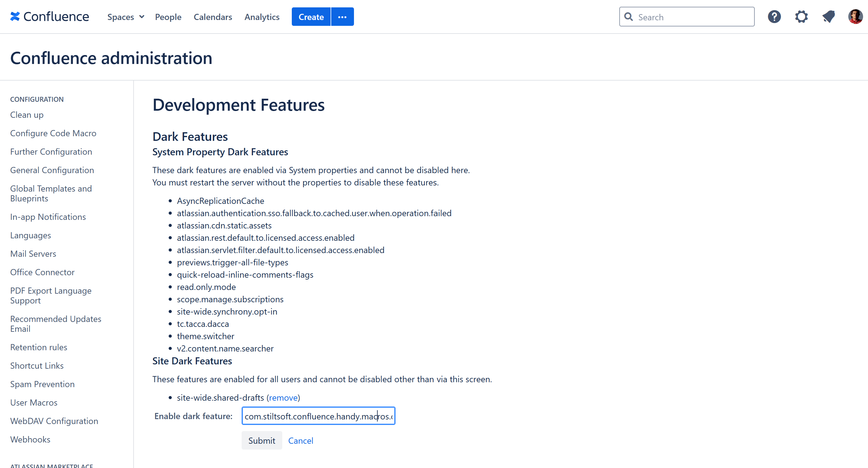Image resolution: width=868 pixels, height=468 pixels.
Task: Click the Confluence logo icon
Action: point(15,17)
